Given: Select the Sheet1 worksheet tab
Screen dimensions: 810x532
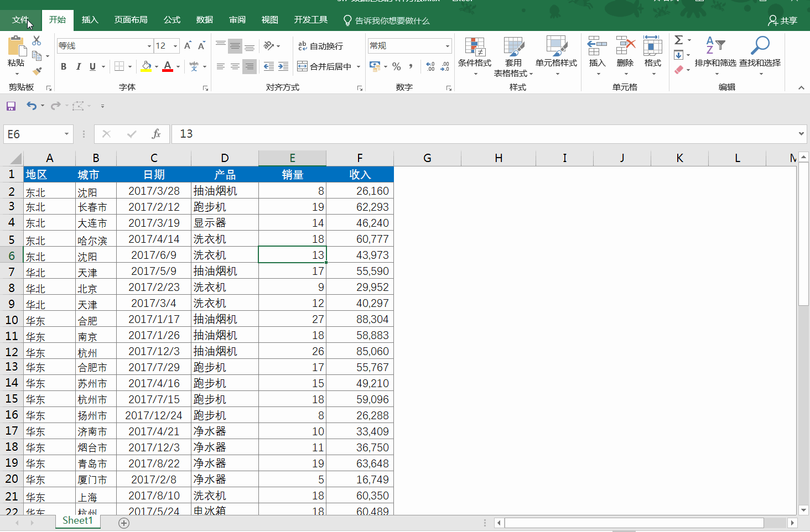Looking at the screenshot, I should [x=77, y=520].
